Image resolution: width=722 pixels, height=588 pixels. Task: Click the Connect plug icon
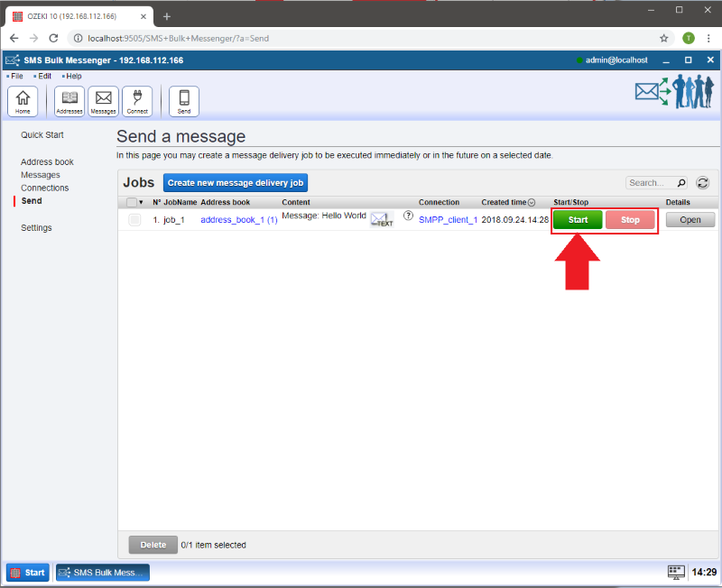coord(137,101)
